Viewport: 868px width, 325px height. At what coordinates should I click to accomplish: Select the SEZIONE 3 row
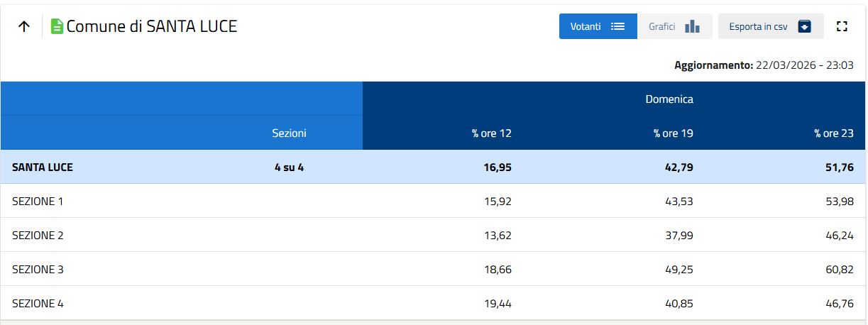pos(38,270)
